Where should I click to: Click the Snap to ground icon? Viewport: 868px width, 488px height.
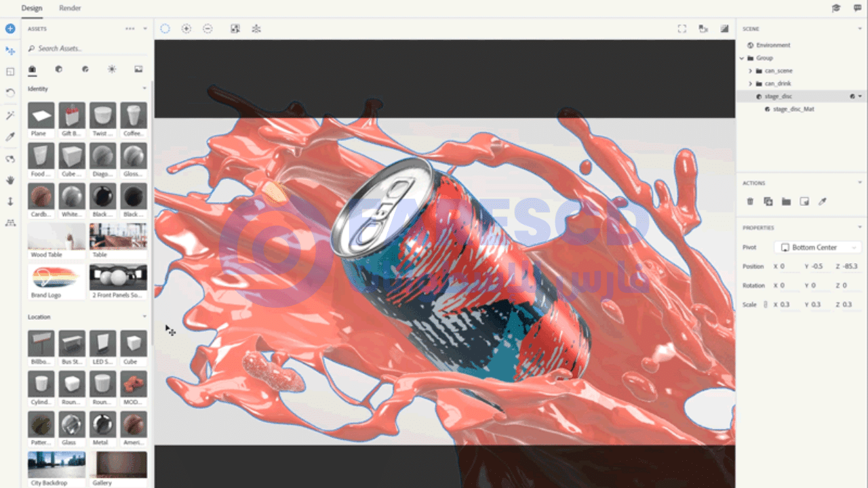(x=256, y=28)
